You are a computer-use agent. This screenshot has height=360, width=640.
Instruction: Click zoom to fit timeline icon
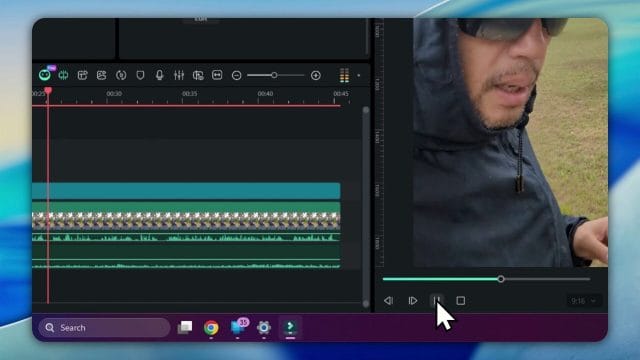[217, 75]
